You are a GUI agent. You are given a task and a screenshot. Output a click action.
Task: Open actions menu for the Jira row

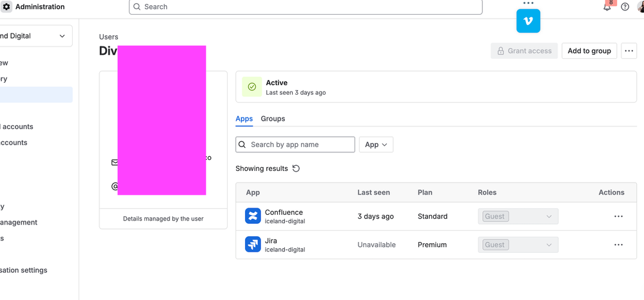[618, 245]
